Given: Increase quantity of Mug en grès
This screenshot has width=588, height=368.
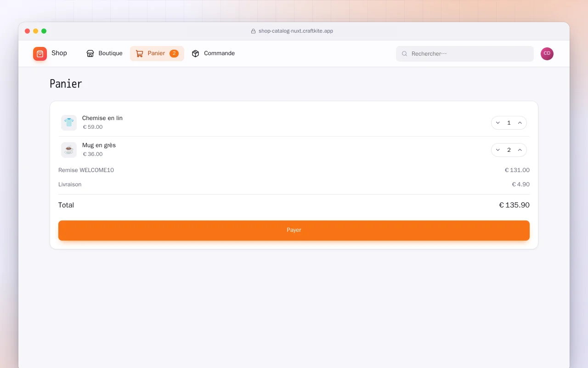Looking at the screenshot, I should click(520, 150).
